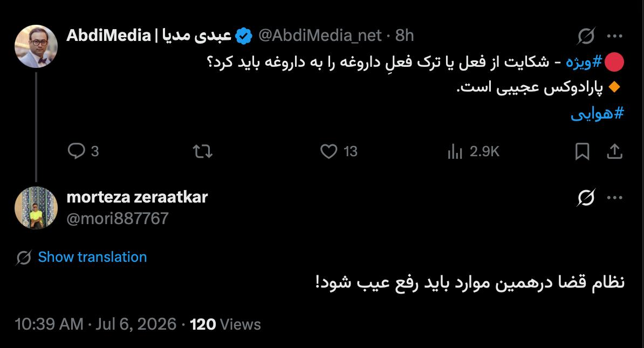
Task: Click Show translation link
Action: (92, 257)
